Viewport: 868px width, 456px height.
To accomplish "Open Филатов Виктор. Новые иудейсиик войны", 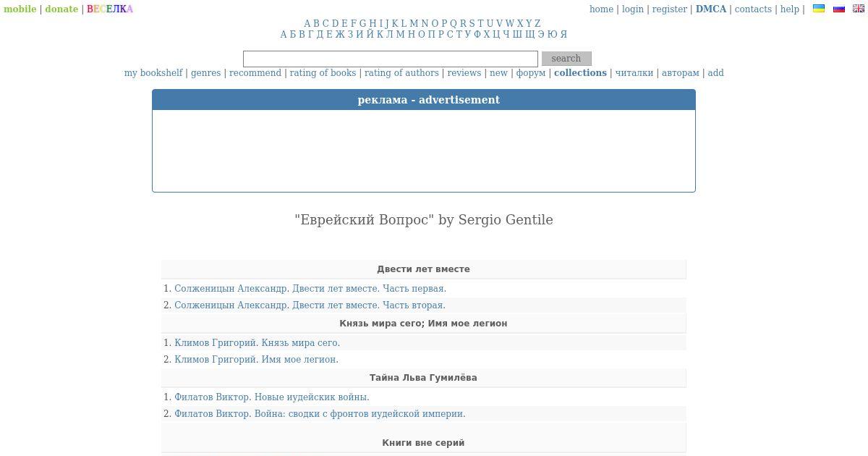I will (x=272, y=397).
